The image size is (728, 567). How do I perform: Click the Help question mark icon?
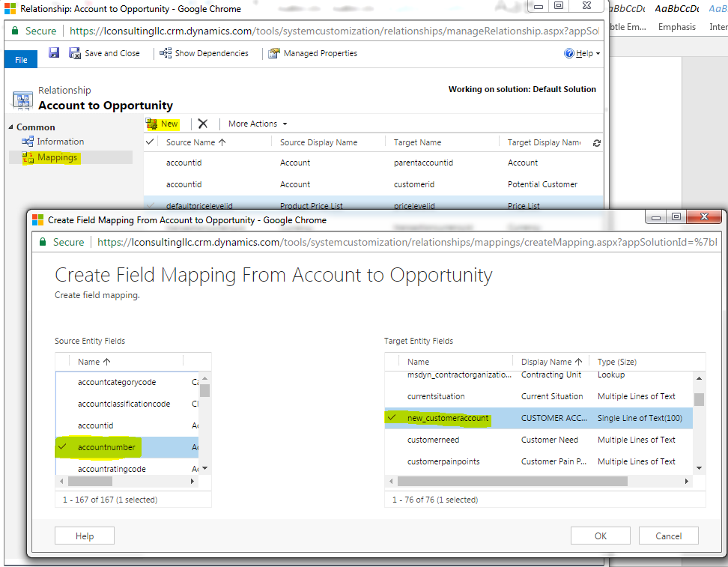[x=569, y=53]
